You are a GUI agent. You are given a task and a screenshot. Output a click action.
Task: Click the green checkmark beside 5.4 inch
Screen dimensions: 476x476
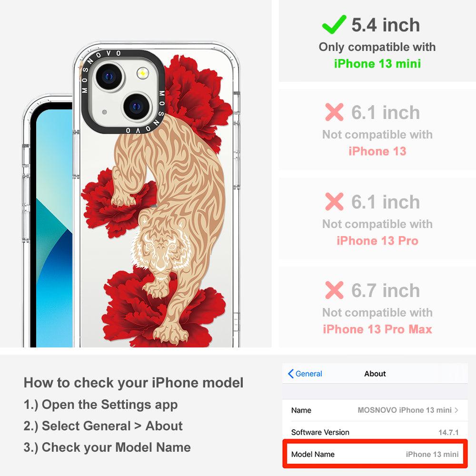334,24
